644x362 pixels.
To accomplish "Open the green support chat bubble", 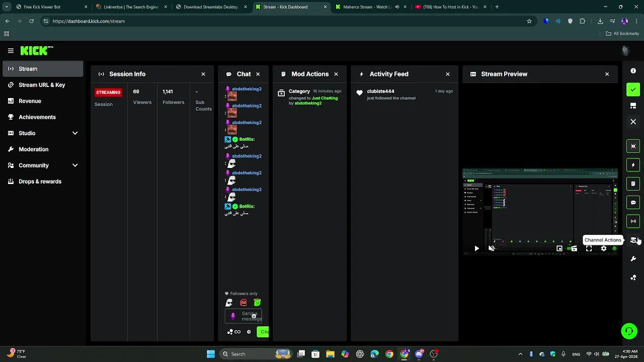I will click(x=629, y=331).
